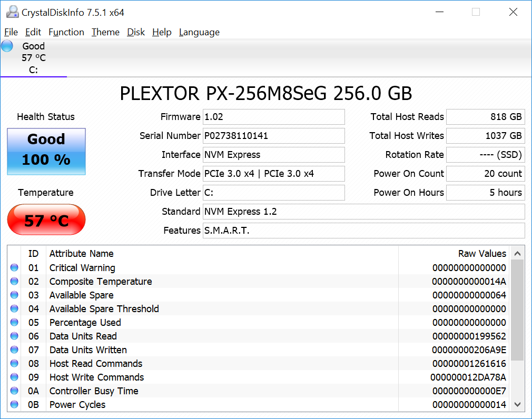Viewport: 532px width, 419px height.
Task: Open the Language menu
Action: click(199, 32)
